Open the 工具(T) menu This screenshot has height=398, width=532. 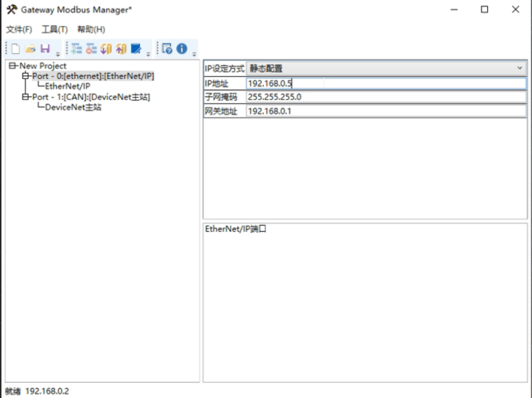pyautogui.click(x=55, y=29)
